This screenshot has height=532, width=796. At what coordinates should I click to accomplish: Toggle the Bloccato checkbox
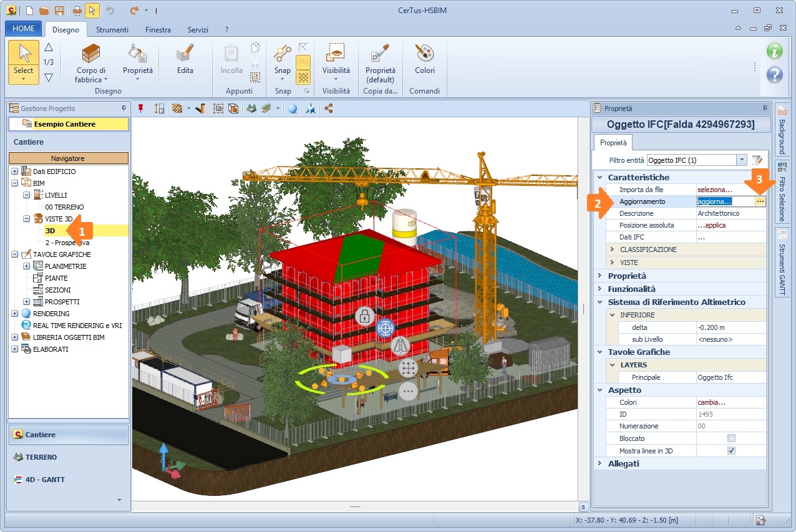coord(731,438)
